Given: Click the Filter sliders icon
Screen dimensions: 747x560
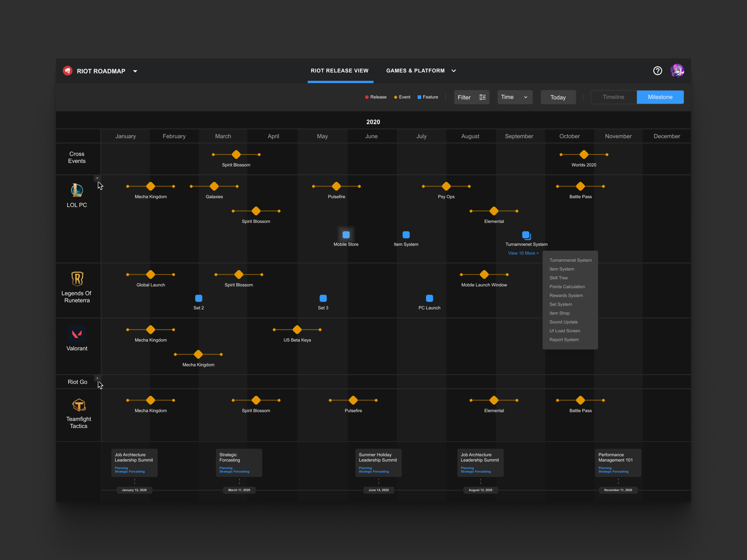Looking at the screenshot, I should coord(482,97).
